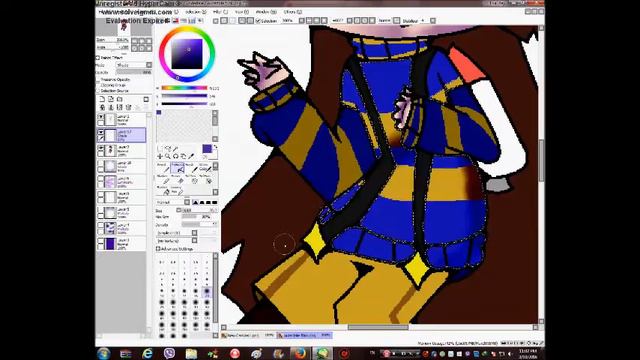Open Firefox from the Windows taskbar
The width and height of the screenshot is (640, 360).
tap(300, 353)
